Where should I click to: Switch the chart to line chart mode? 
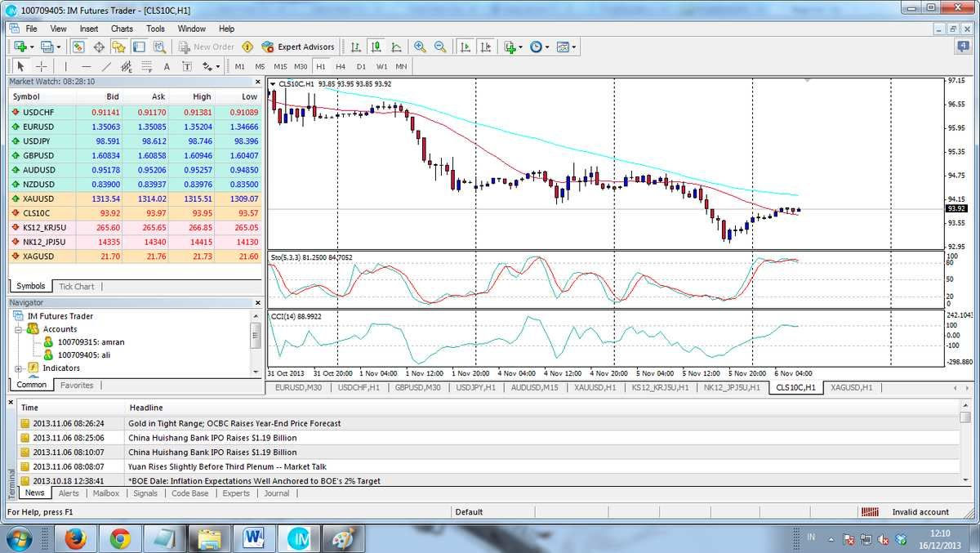396,47
